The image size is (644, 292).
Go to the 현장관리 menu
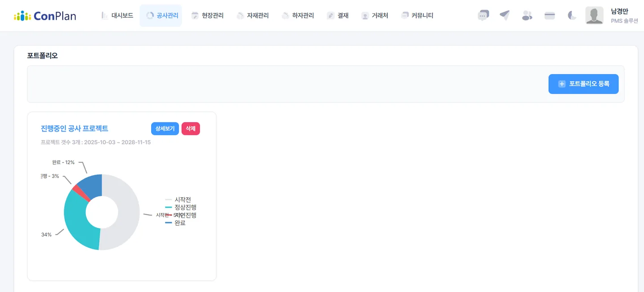(x=208, y=16)
